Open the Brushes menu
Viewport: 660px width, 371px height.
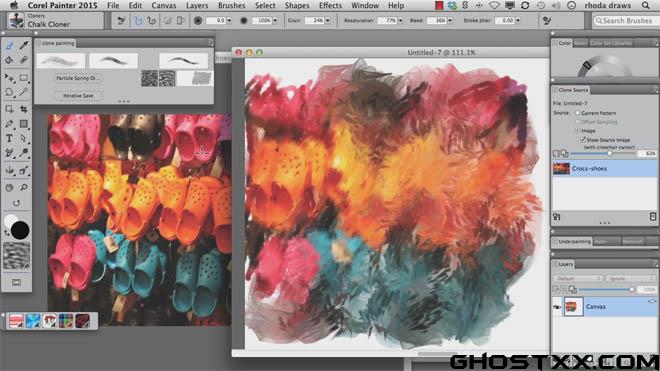(232, 5)
